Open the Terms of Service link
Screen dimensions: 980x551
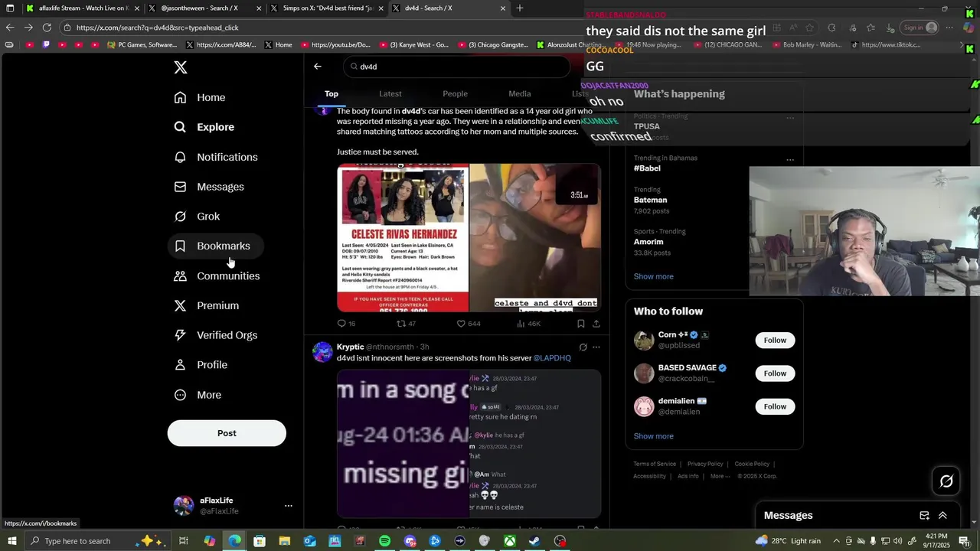[x=654, y=464]
